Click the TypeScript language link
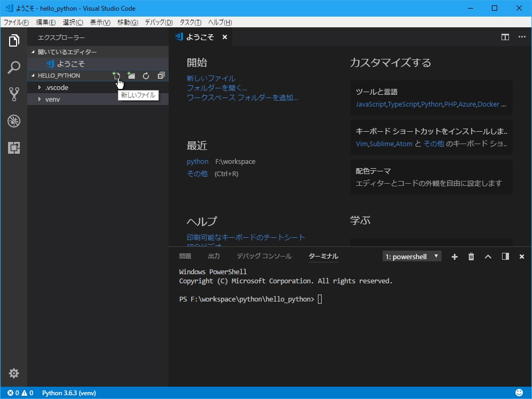 point(404,104)
